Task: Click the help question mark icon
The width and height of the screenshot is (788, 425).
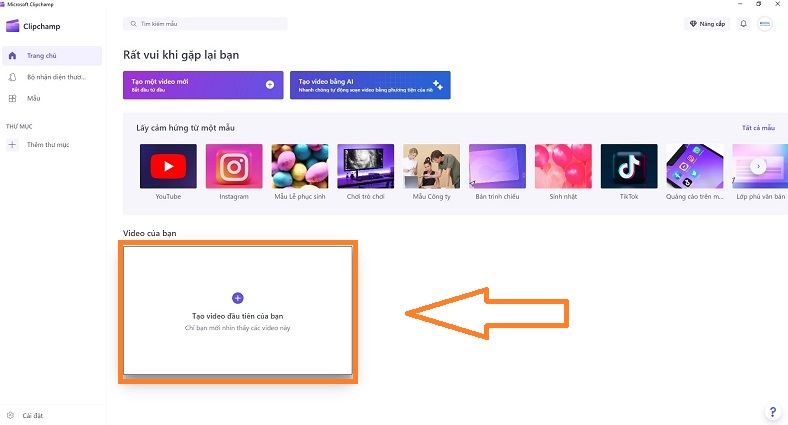Action: coord(773,411)
